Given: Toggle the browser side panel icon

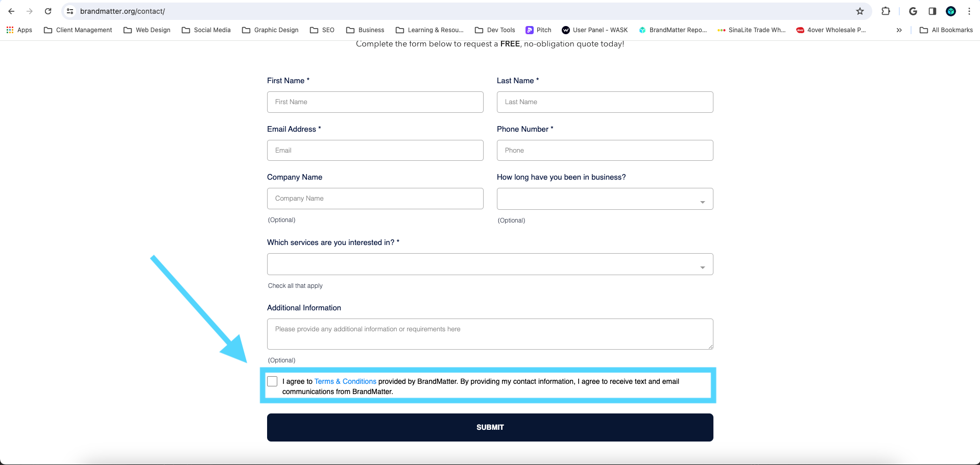Looking at the screenshot, I should [932, 11].
